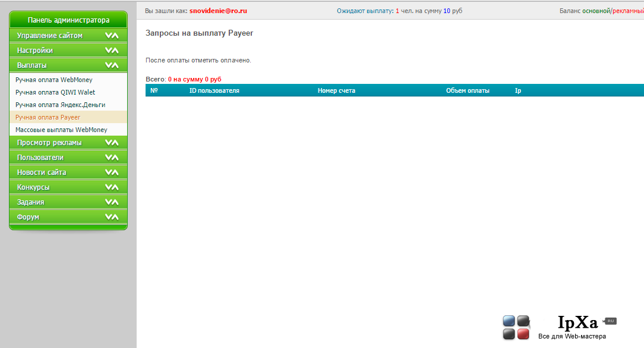
Task: Click the Объем оплаты column header
Action: click(468, 90)
